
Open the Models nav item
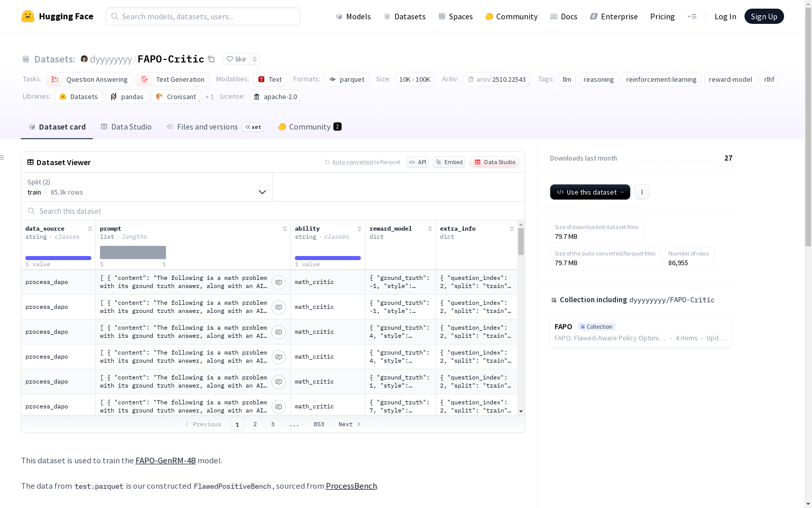(x=353, y=16)
